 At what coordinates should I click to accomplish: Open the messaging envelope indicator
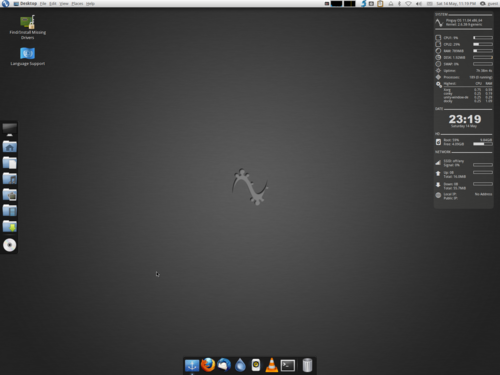pos(430,3)
